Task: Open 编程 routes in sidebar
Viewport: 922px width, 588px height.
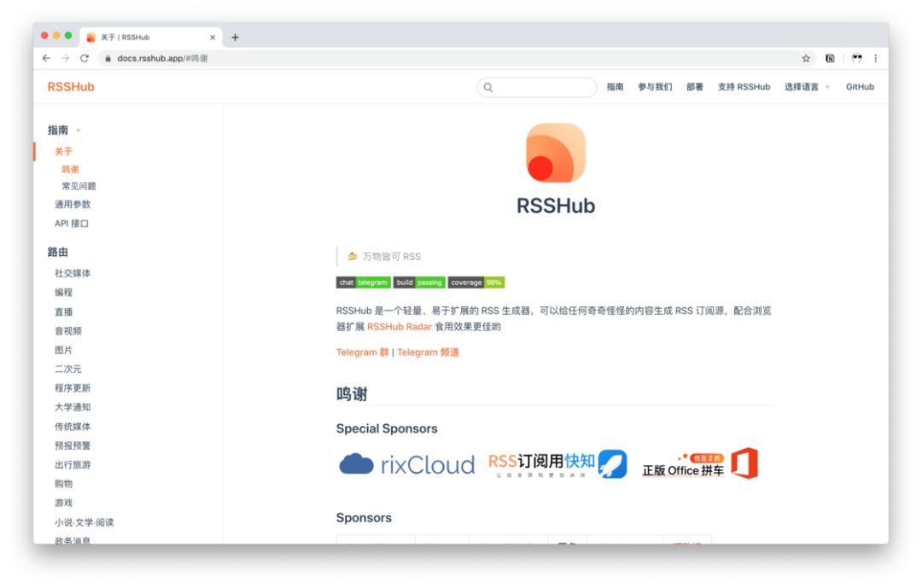Action: 63,292
